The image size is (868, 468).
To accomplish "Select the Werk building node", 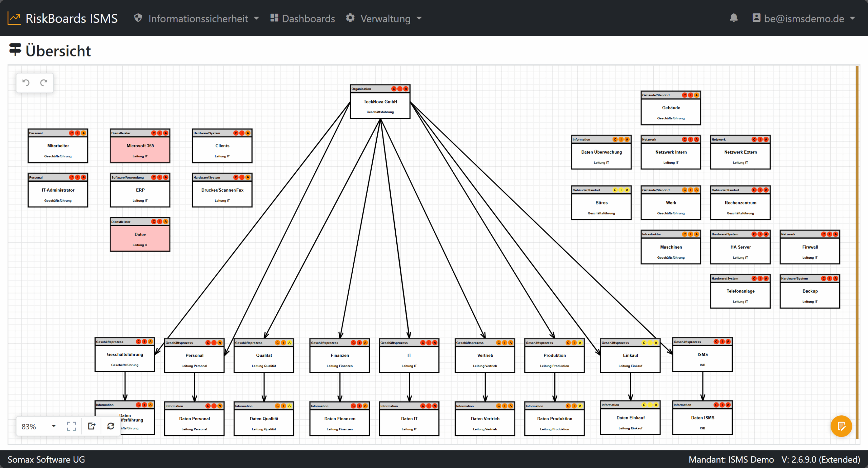I will click(671, 202).
